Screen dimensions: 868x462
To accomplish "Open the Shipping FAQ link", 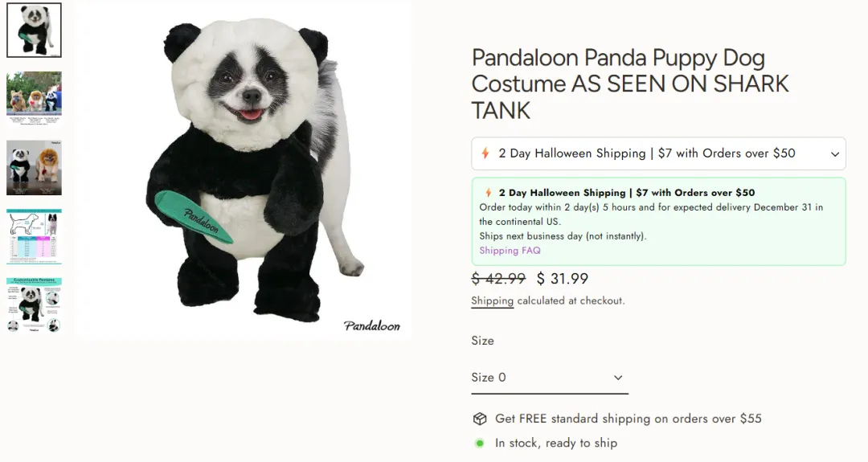I will coord(510,251).
